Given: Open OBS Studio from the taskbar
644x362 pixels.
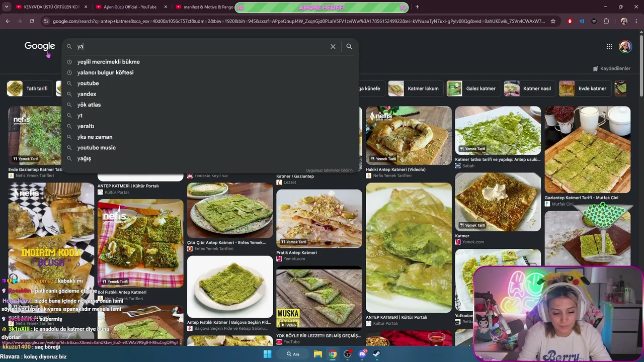Looking at the screenshot, I should [347, 354].
